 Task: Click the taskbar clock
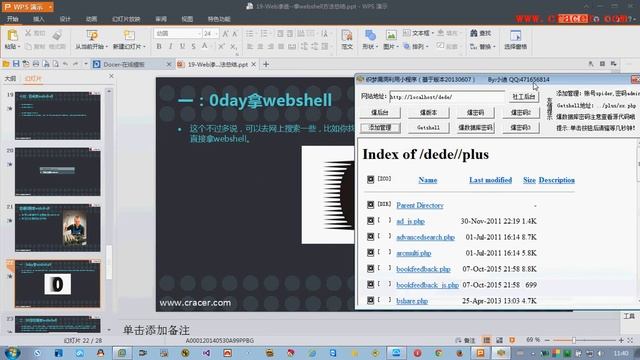tap(621, 353)
